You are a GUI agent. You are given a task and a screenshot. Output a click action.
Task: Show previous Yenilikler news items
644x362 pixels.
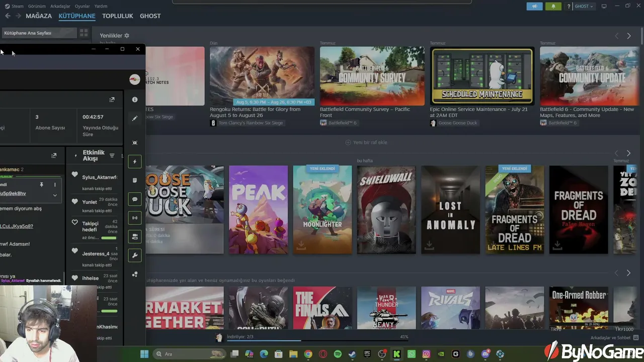coord(617,36)
